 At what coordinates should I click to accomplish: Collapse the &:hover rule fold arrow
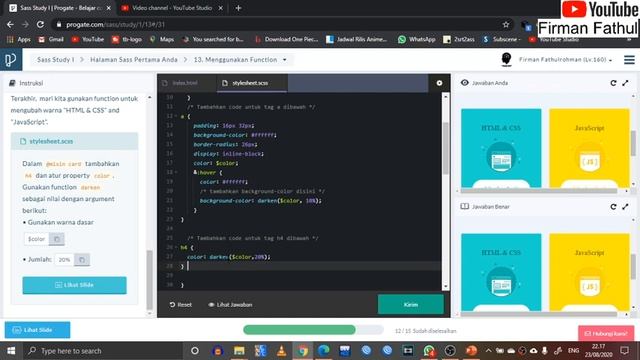point(176,173)
